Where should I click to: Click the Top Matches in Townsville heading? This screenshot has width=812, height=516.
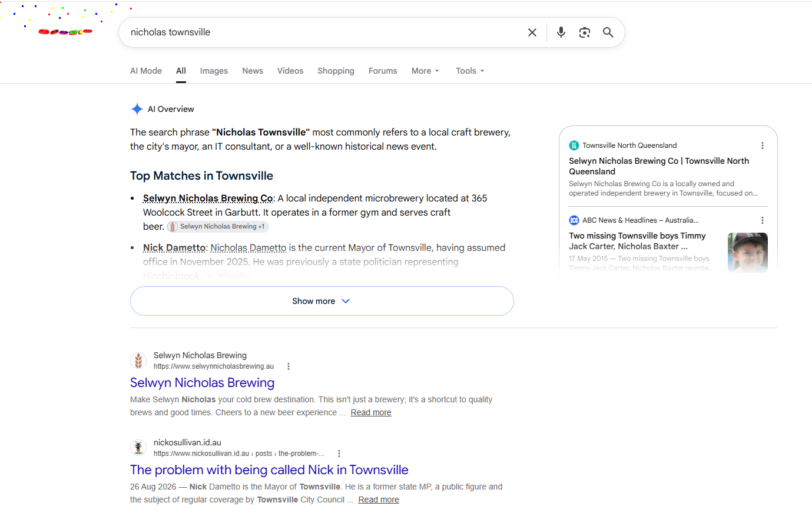click(201, 176)
